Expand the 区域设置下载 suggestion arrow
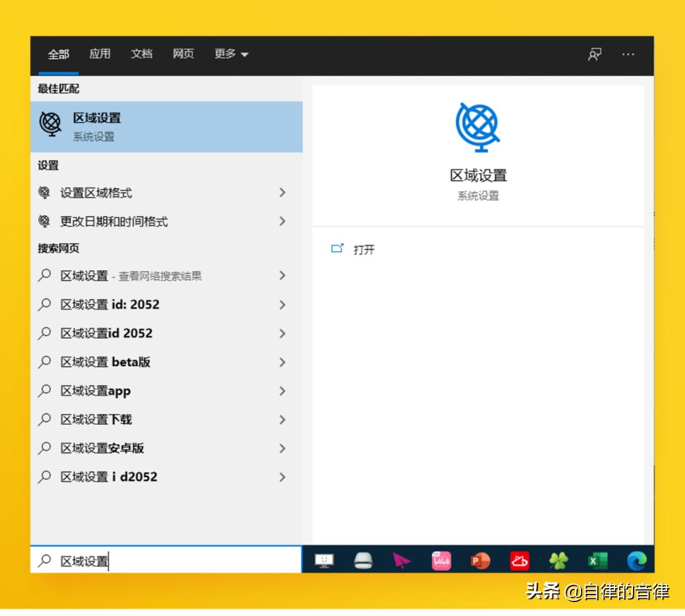The height and width of the screenshot is (616, 685). (x=282, y=419)
